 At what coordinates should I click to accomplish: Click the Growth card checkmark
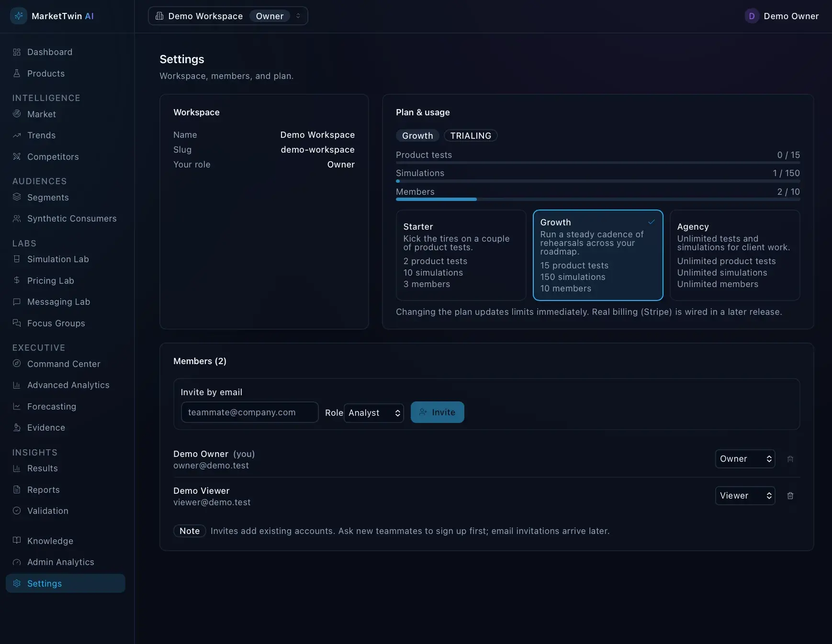(x=651, y=222)
